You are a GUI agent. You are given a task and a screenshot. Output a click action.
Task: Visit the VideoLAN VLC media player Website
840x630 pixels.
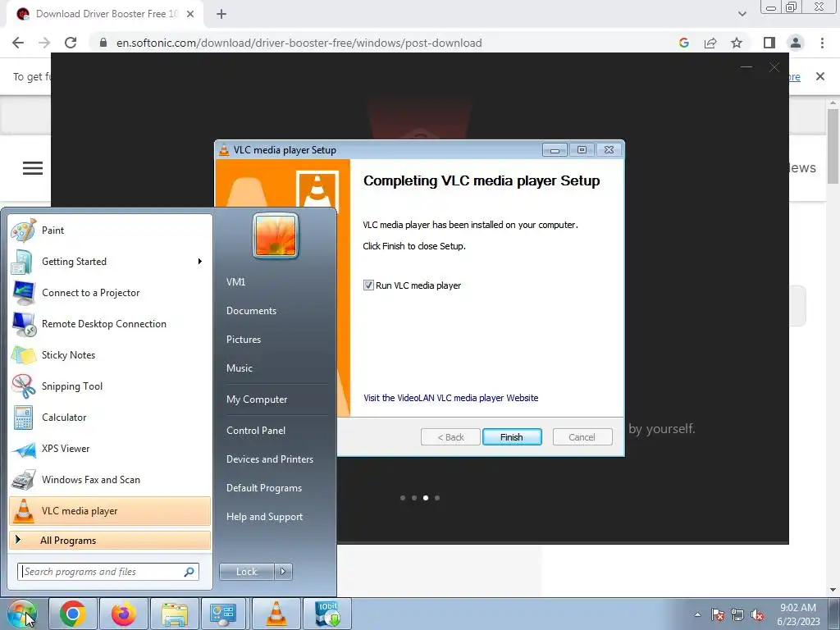[451, 398]
